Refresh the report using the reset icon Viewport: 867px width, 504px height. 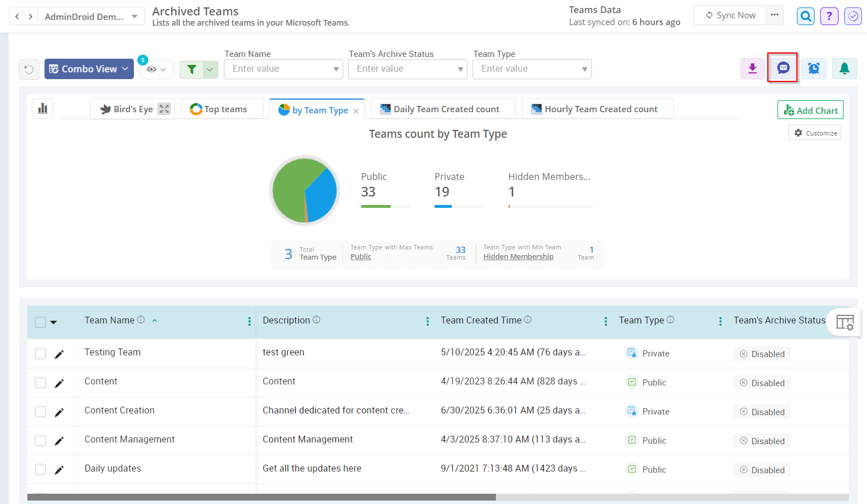[29, 69]
